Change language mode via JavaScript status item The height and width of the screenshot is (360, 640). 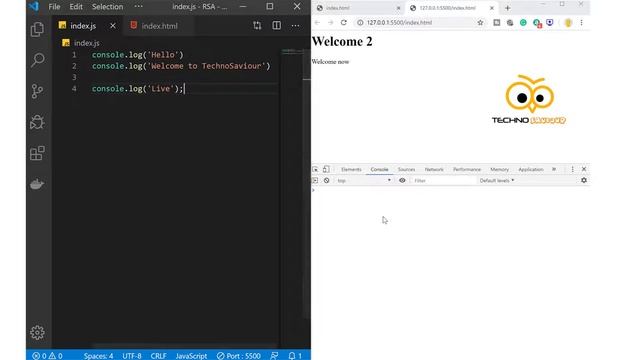[x=191, y=356]
